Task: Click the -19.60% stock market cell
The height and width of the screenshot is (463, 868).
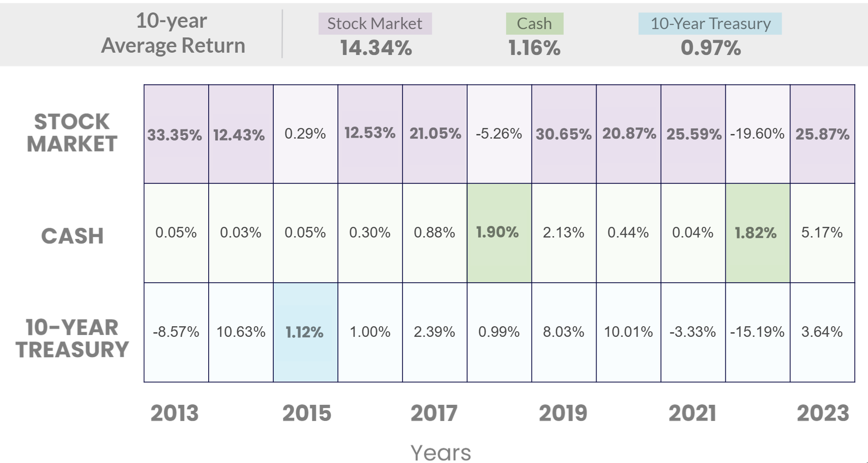Action: (757, 134)
